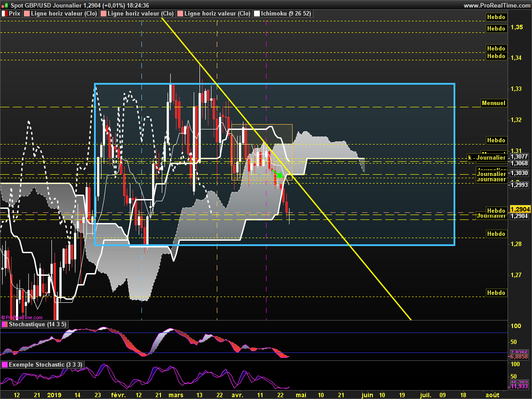Click the 2019 label on the time axis
This screenshot has height=399, width=532.
pyautogui.click(x=54, y=394)
